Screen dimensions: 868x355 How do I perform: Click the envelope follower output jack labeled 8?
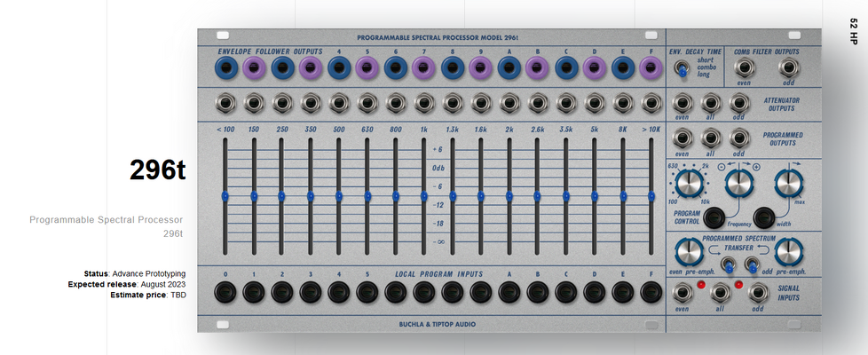tap(453, 68)
